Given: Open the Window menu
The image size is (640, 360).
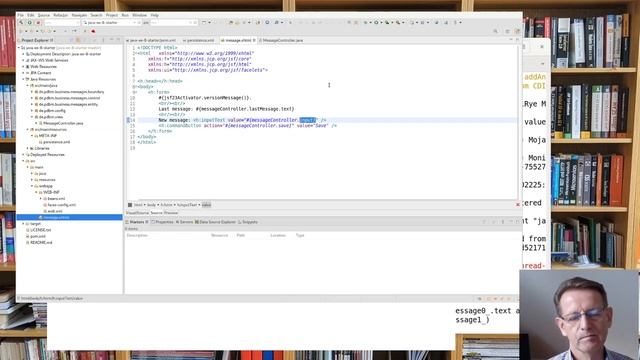Looking at the screenshot, I should (139, 15).
